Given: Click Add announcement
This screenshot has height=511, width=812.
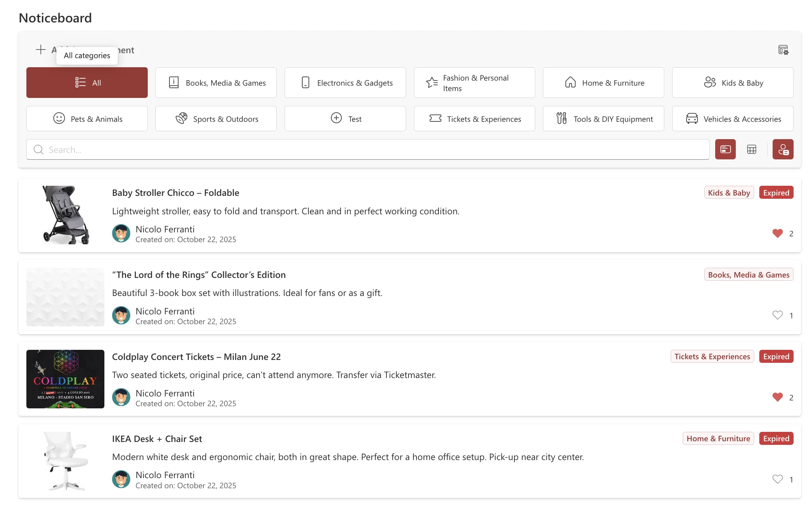Looking at the screenshot, I should pos(41,50).
